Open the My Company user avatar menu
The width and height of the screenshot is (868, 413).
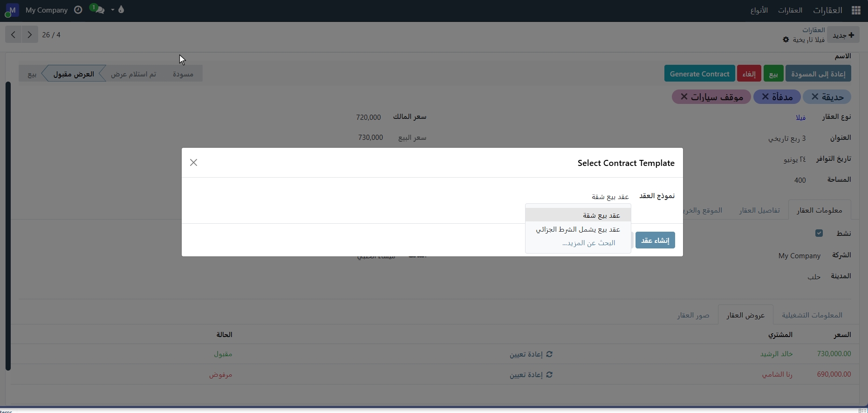(x=12, y=10)
